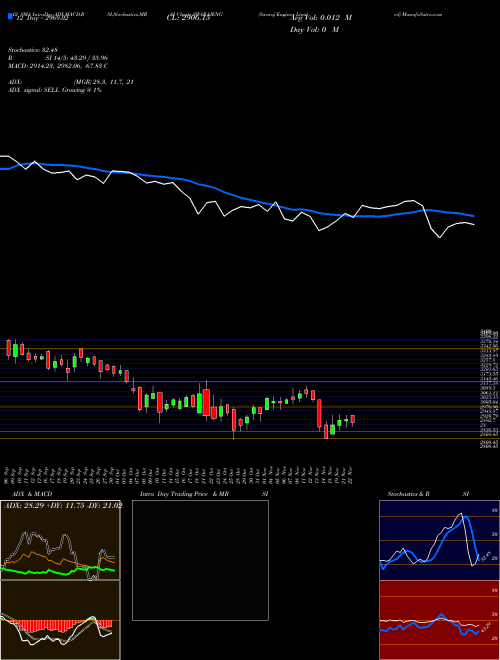Viewport: 500px width, 660px height.
Task: Click the 43.29 label on the RSI chart
Action: click(x=486, y=628)
